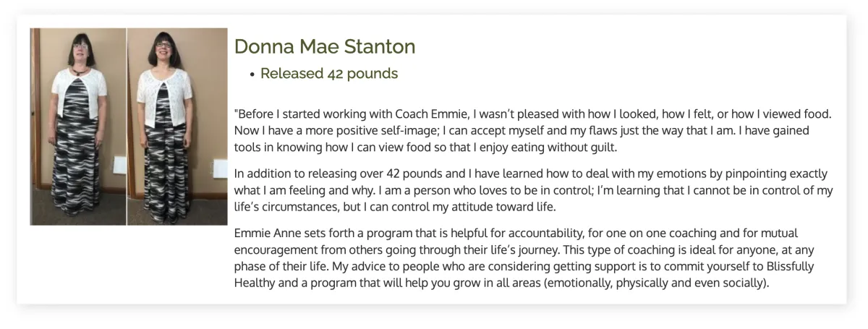Click the 'Released 42 pounds' bullet text
The height and width of the screenshot is (329, 868).
click(329, 73)
